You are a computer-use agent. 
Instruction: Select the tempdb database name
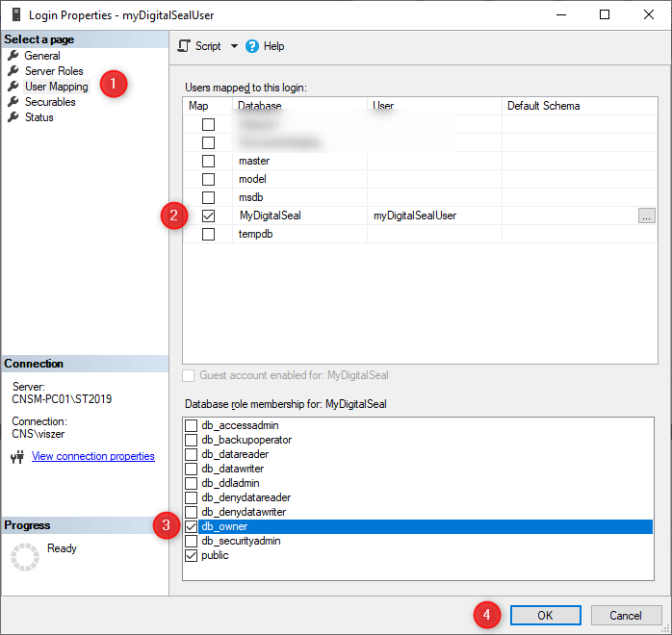[256, 234]
